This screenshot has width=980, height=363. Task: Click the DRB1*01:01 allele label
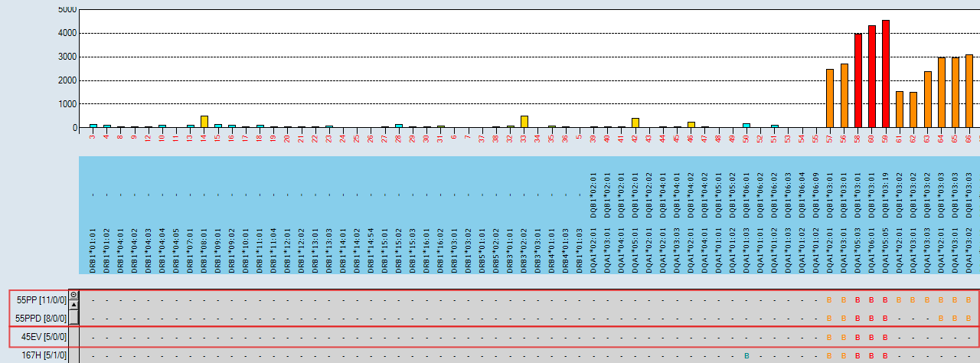click(x=93, y=250)
